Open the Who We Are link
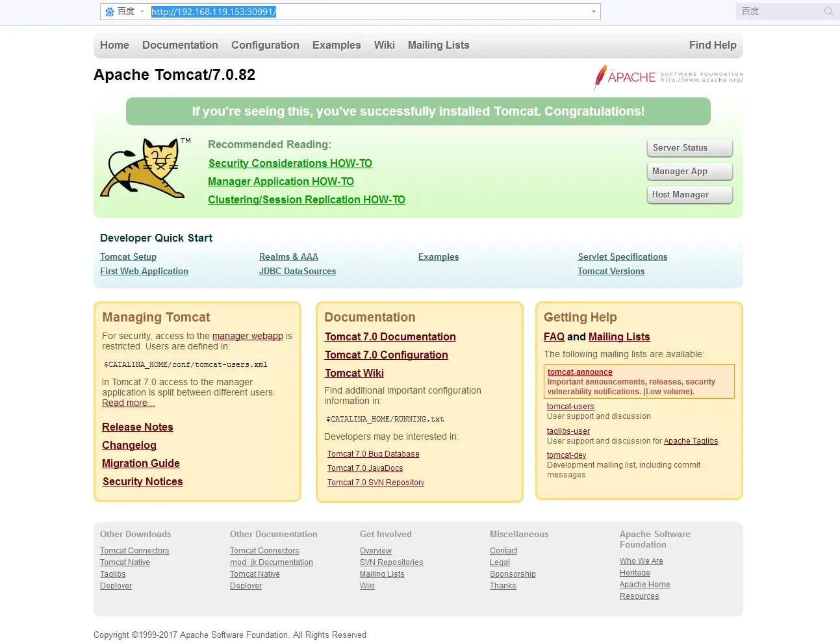The image size is (840, 643). (x=641, y=561)
